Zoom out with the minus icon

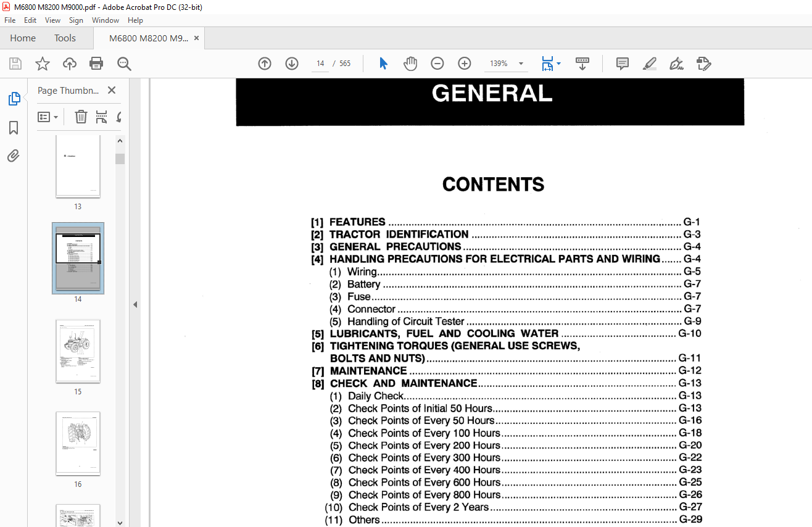click(437, 64)
